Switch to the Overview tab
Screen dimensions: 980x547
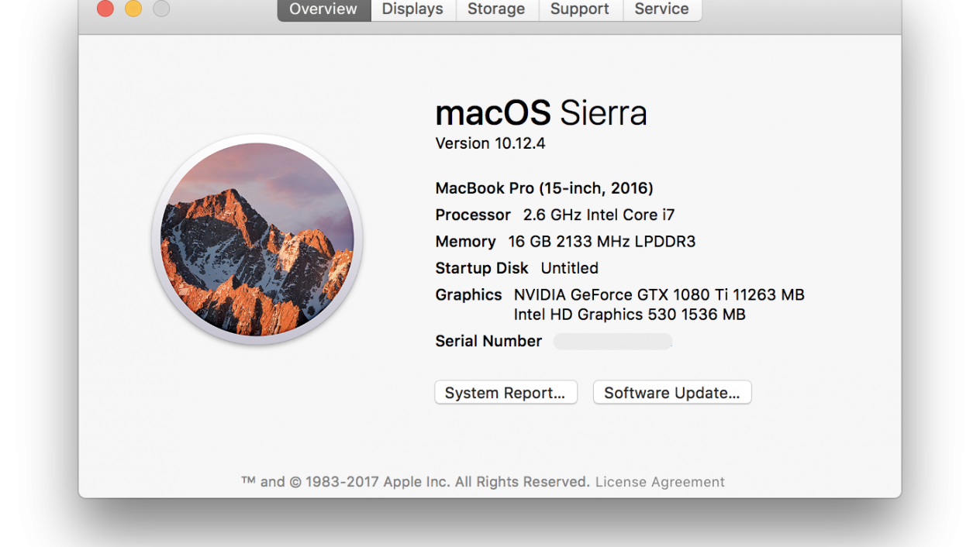(324, 10)
